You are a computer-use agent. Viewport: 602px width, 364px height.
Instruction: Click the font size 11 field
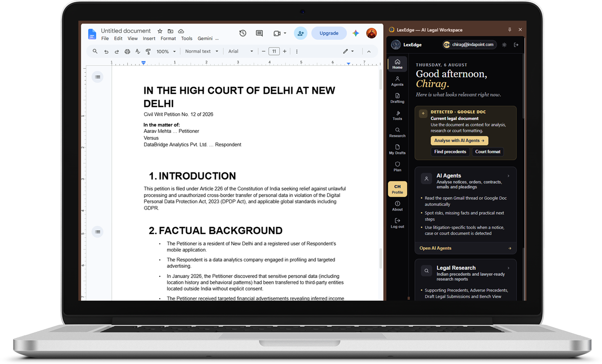click(274, 51)
